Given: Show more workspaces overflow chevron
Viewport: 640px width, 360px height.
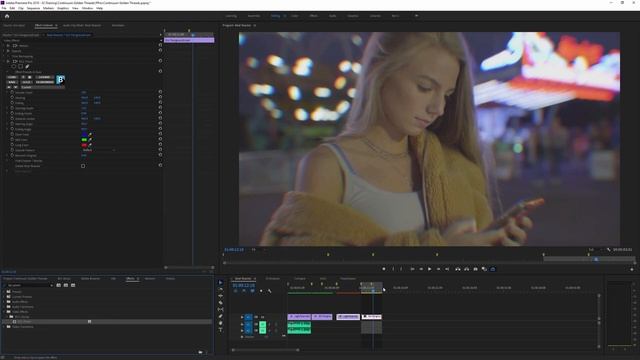Looking at the screenshot, I should (416, 16).
